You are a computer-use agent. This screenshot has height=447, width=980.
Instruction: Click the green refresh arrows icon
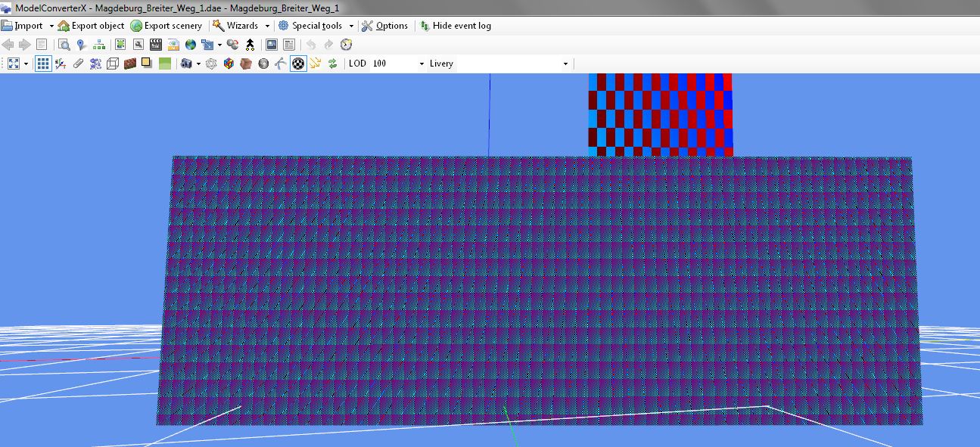click(x=333, y=64)
